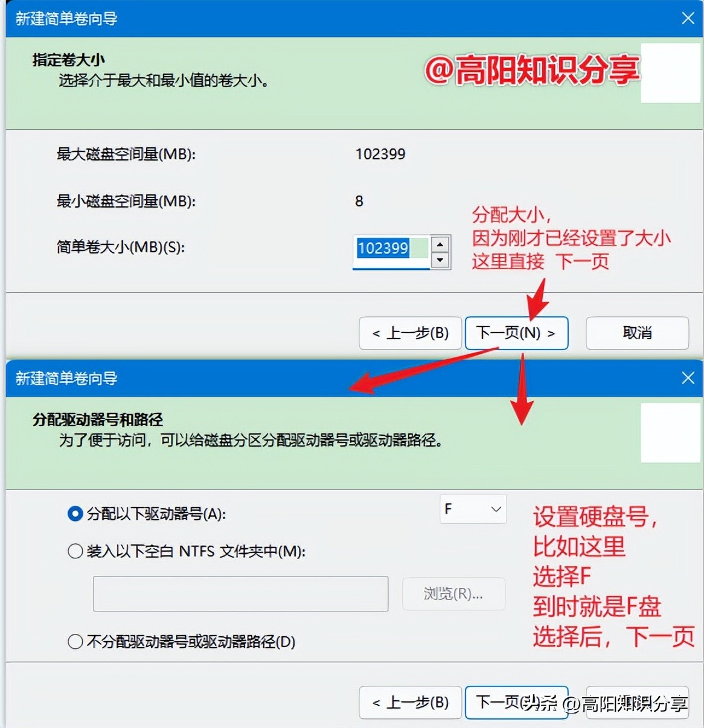Select the value 102399 in size box

pos(383,248)
